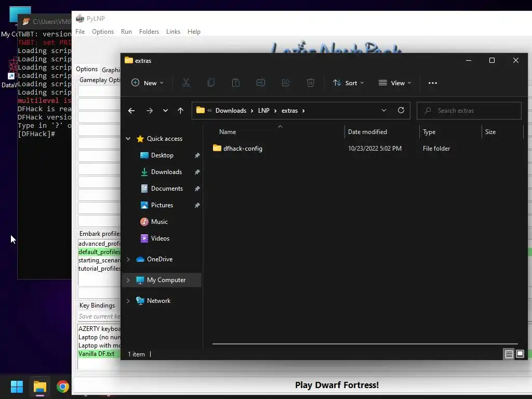
Task: Expand the OneDrive tree node
Action: coord(128,259)
